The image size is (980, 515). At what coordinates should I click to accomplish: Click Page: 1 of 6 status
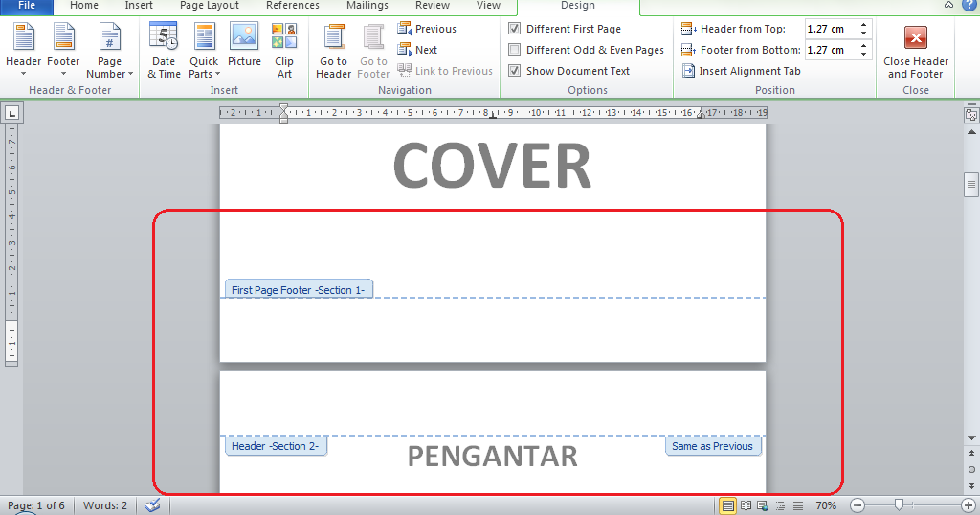pos(36,505)
